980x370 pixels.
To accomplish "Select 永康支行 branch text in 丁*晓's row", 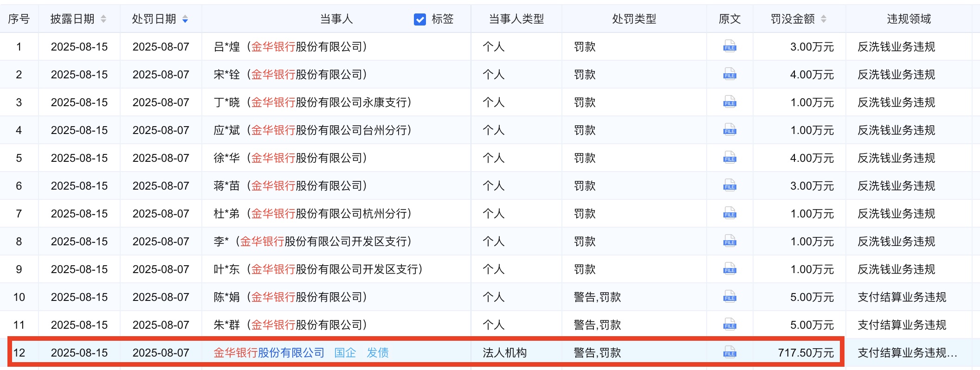I will point(385,102).
